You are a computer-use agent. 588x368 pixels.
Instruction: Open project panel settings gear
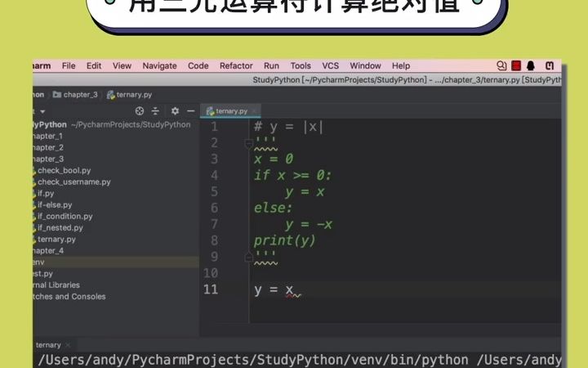point(175,111)
